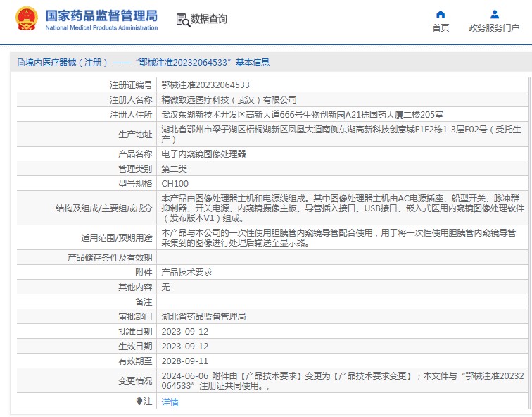Click the 注册证编号 label cell

click(x=131, y=85)
